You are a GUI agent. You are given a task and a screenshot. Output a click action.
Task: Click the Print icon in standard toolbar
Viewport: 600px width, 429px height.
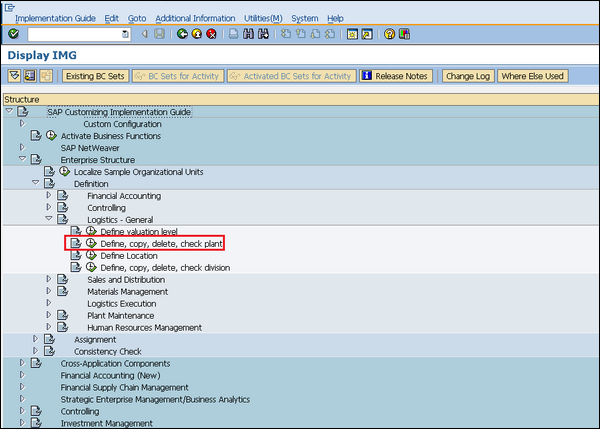tap(233, 34)
